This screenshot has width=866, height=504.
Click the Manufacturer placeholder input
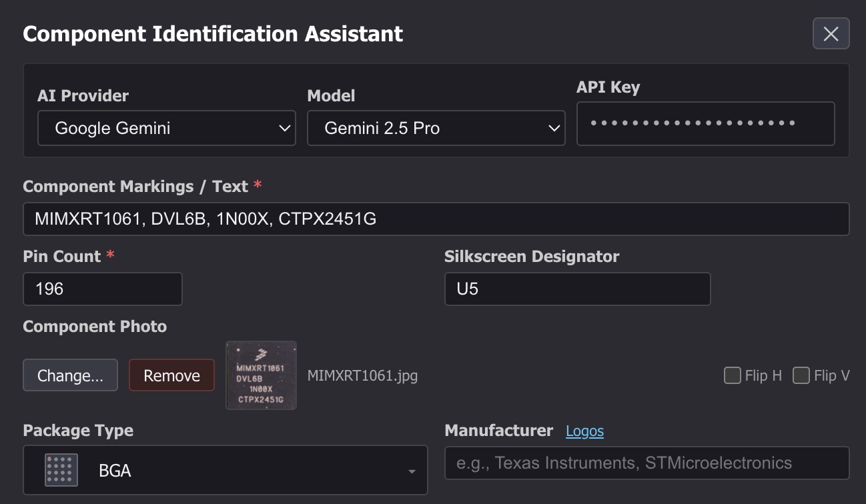pyautogui.click(x=646, y=463)
